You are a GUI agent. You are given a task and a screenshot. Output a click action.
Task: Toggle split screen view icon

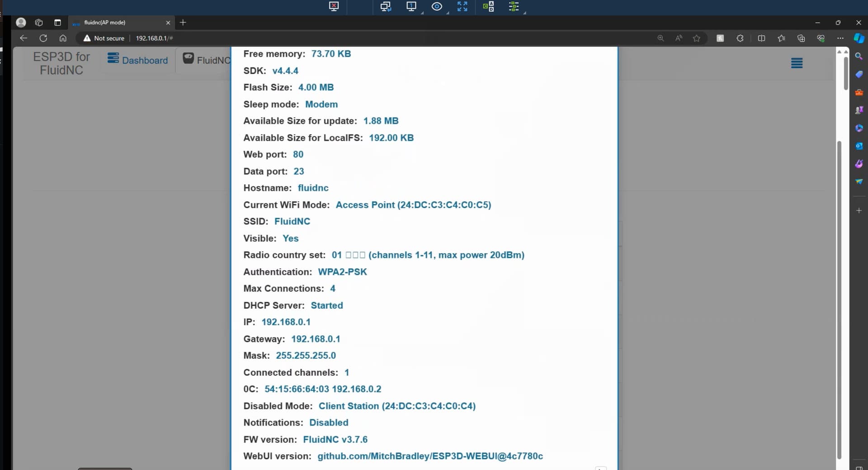point(761,38)
